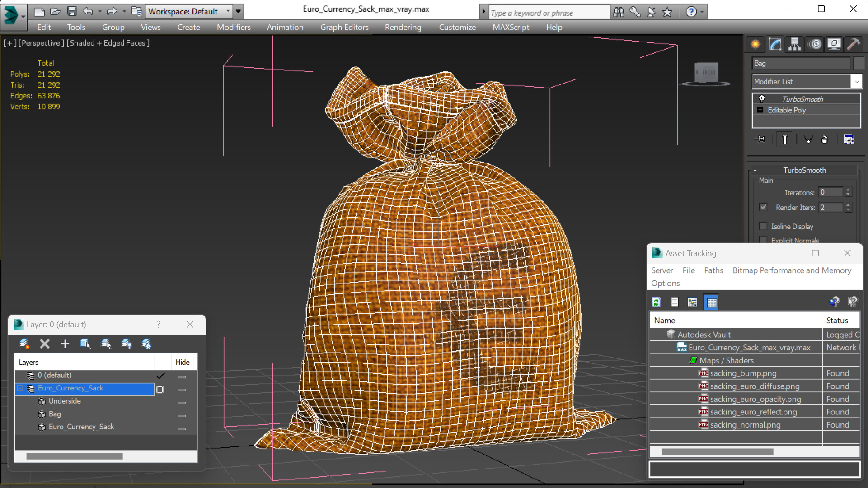Enable the Isoline Display checkbox

pos(764,226)
